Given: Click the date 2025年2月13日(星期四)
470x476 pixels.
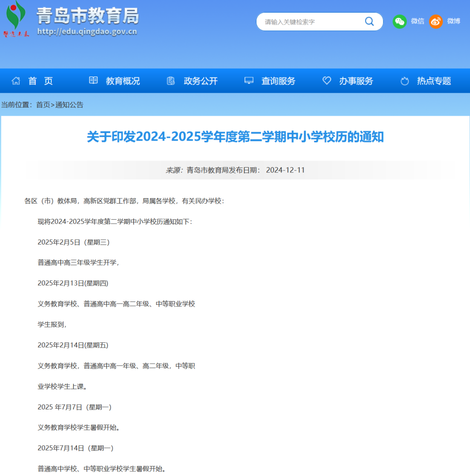Looking at the screenshot, I should (73, 283).
